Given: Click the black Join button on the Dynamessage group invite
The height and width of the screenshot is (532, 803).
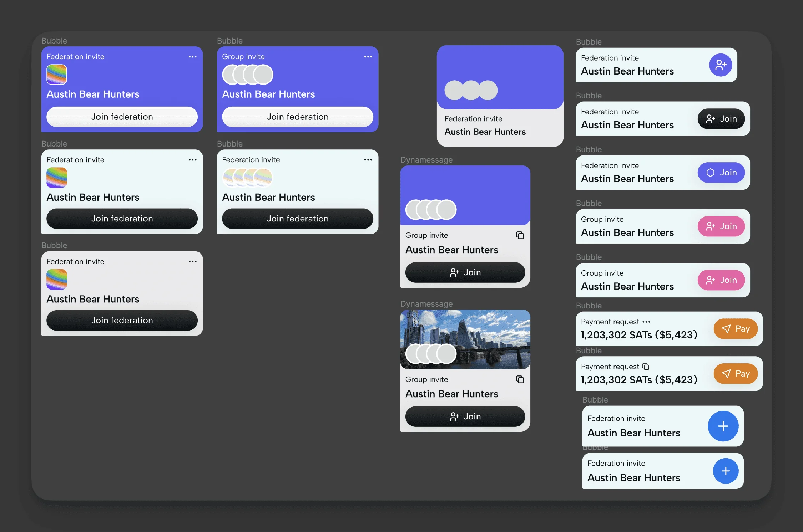Looking at the screenshot, I should [465, 272].
